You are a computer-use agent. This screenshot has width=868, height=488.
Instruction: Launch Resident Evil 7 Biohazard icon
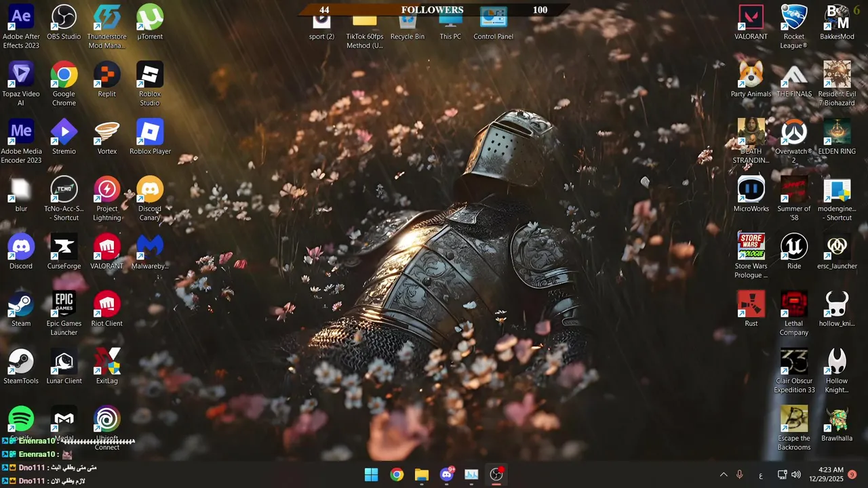837,85
